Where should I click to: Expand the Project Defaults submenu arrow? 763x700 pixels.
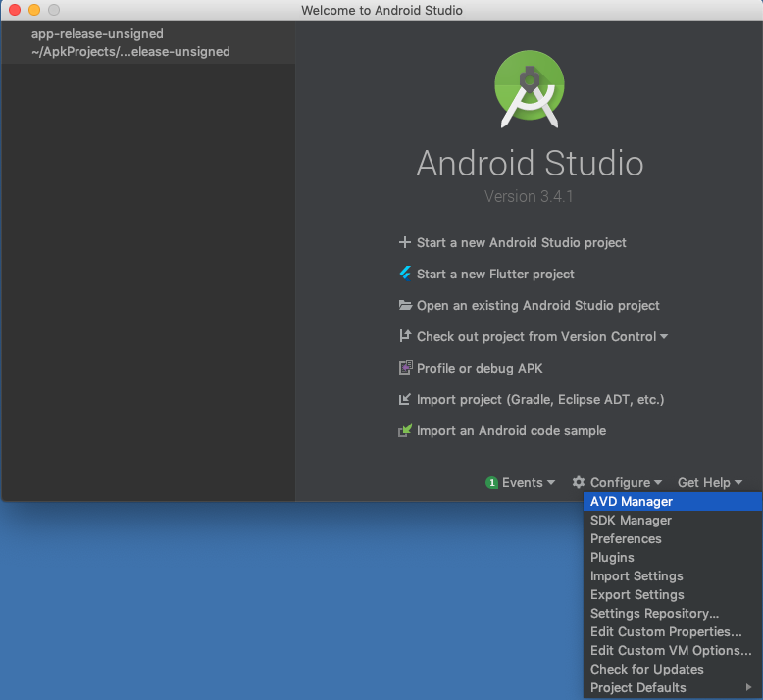pos(748,687)
